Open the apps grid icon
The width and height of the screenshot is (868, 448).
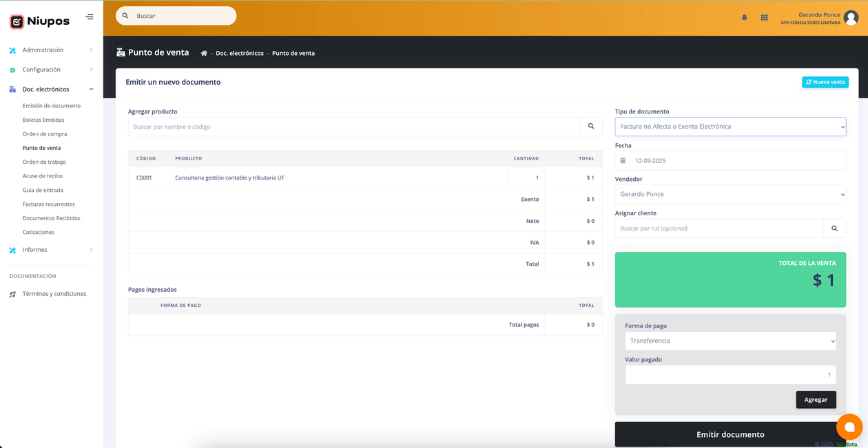click(x=764, y=17)
